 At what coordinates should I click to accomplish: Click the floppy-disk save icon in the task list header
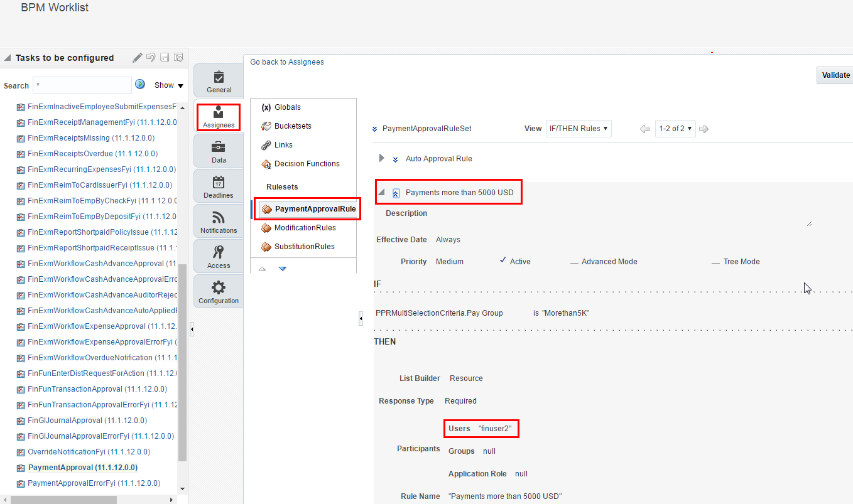click(x=165, y=58)
